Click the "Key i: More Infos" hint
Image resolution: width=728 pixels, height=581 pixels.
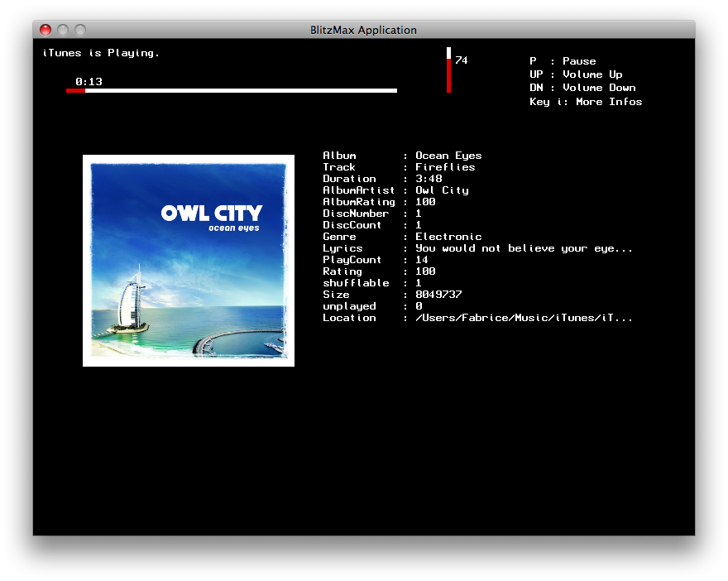click(x=586, y=102)
